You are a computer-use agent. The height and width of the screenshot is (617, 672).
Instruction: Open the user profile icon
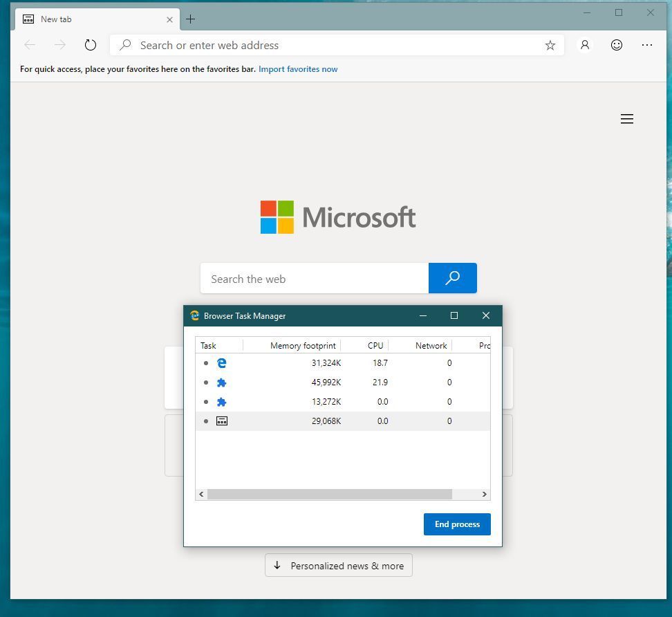585,45
